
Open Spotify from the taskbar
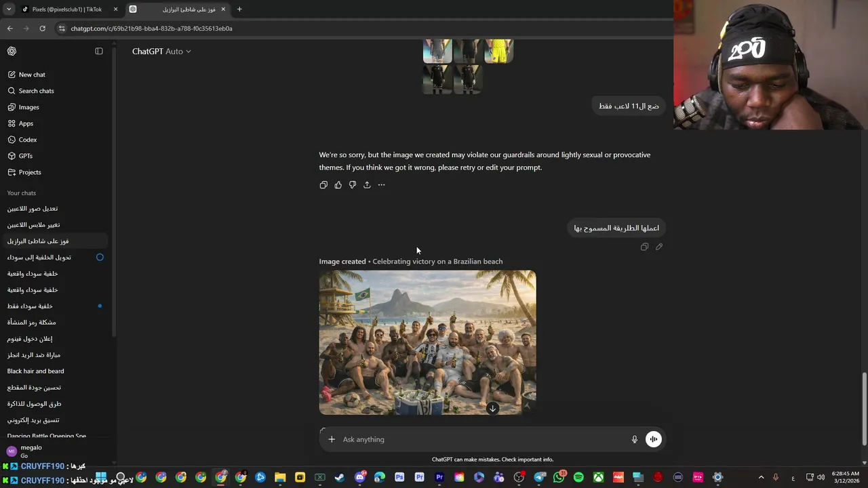[x=578, y=478]
